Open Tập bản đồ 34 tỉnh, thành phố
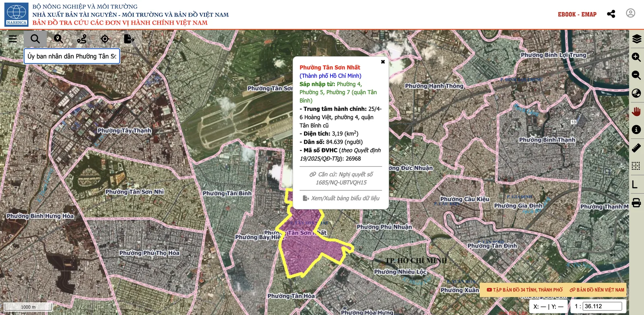Image resolution: width=644 pixels, height=315 pixels. tap(524, 290)
